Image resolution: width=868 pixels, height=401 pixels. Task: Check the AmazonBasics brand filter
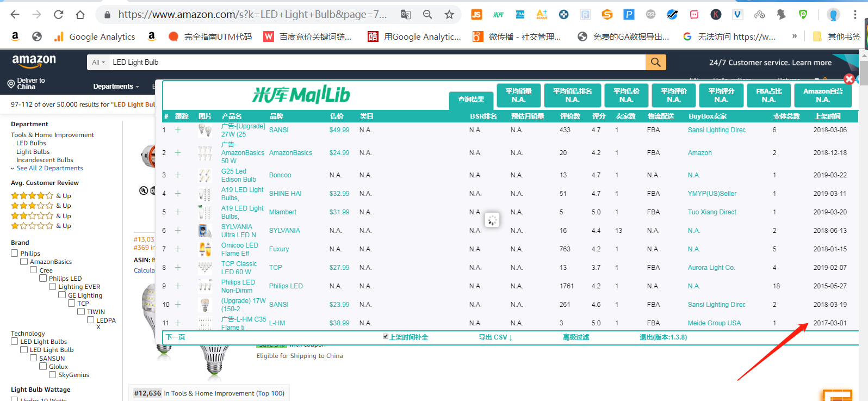click(24, 262)
